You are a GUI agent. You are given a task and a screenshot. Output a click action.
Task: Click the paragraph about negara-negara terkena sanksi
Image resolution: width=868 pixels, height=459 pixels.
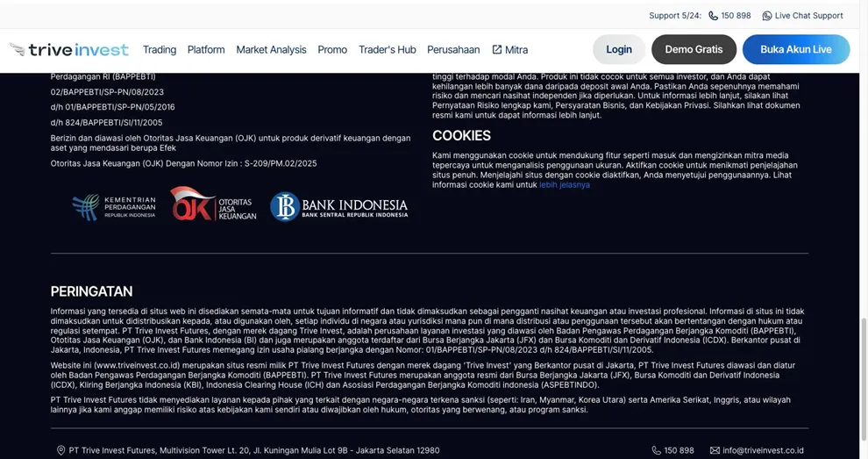click(x=420, y=405)
